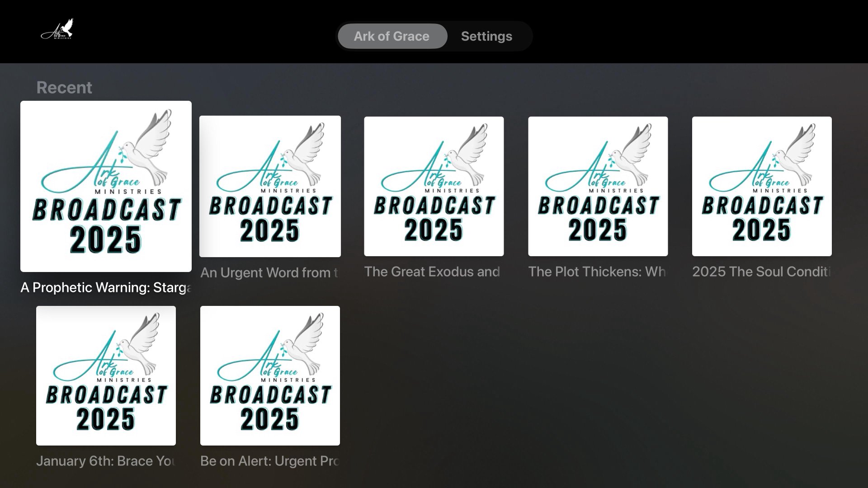Screen dimensions: 868x488
Task: Click the Ark of Grace dove logo
Action: click(x=57, y=29)
